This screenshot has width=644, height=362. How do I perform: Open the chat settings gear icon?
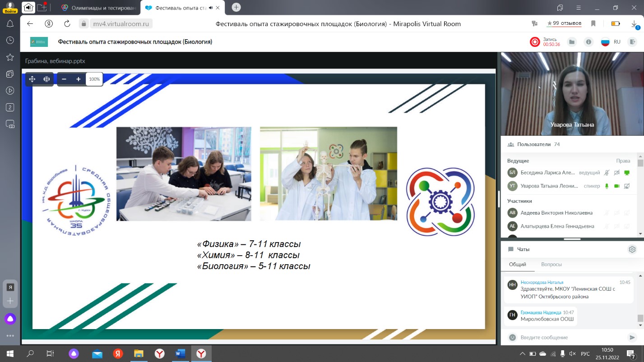tap(632, 249)
